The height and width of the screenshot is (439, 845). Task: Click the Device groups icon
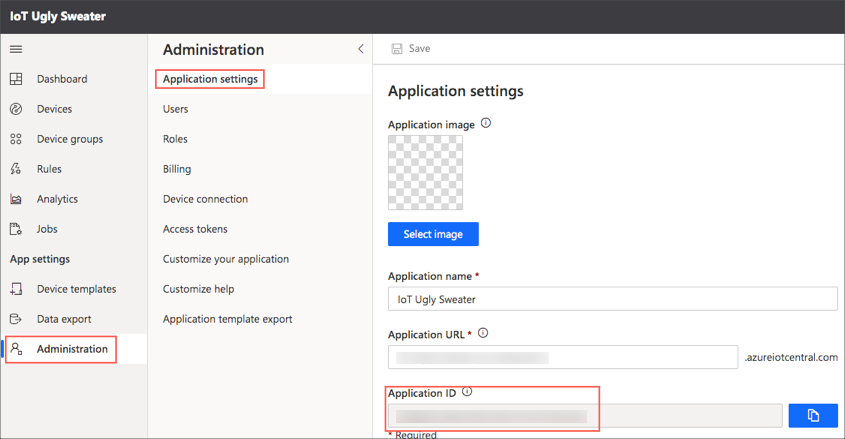coord(16,139)
